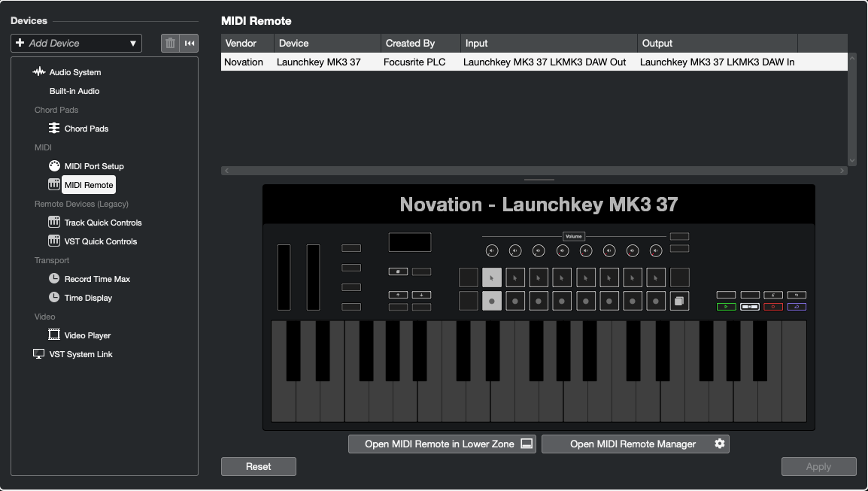The height and width of the screenshot is (491, 868).
Task: Open the MIDI Port Setup page
Action: pyautogui.click(x=94, y=166)
